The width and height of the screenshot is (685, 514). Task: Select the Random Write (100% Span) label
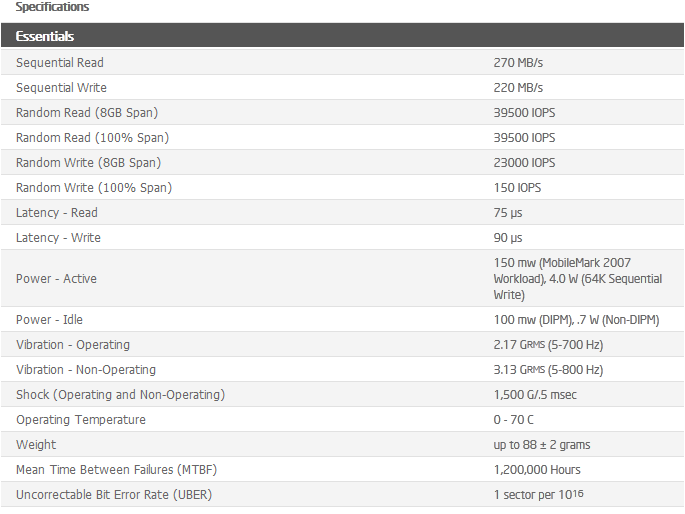point(94,188)
